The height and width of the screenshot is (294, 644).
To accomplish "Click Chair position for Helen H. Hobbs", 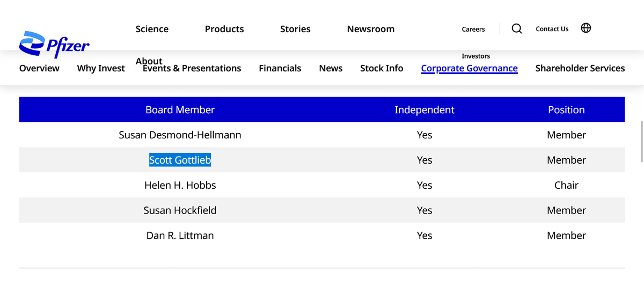I will click(x=566, y=185).
